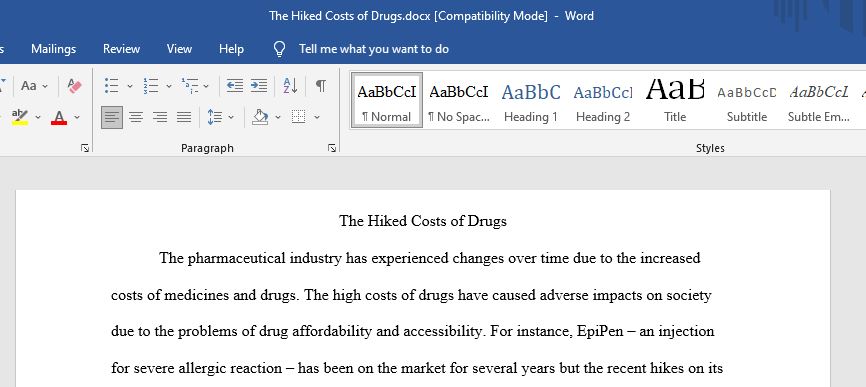The image size is (866, 387).
Task: Increase paragraph indent
Action: click(x=258, y=86)
